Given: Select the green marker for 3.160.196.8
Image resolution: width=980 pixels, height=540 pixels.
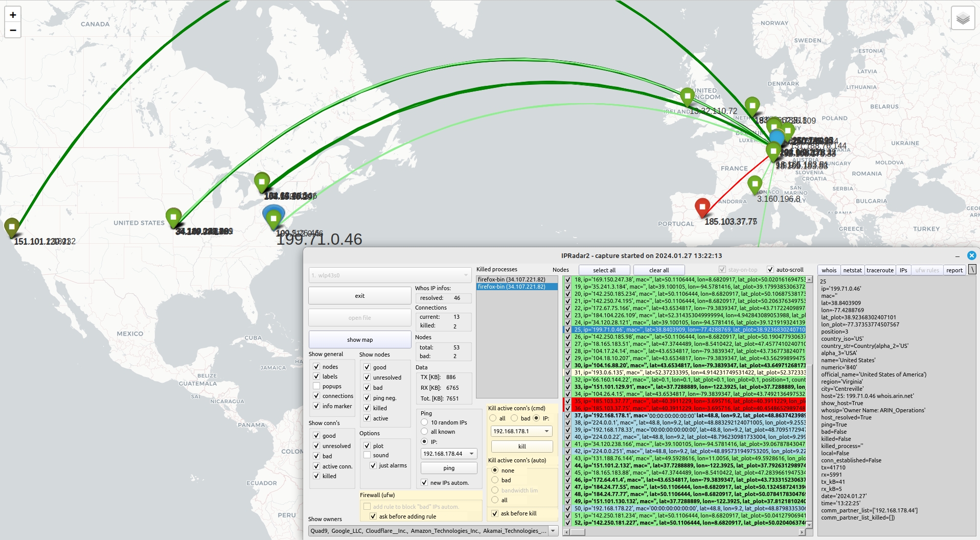Looking at the screenshot, I should (x=755, y=183).
